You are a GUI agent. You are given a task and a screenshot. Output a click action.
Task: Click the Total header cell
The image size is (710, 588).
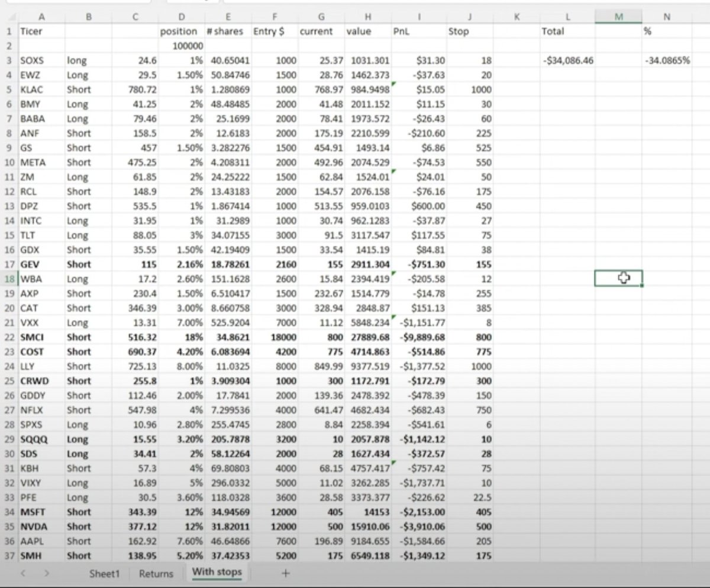click(x=567, y=31)
